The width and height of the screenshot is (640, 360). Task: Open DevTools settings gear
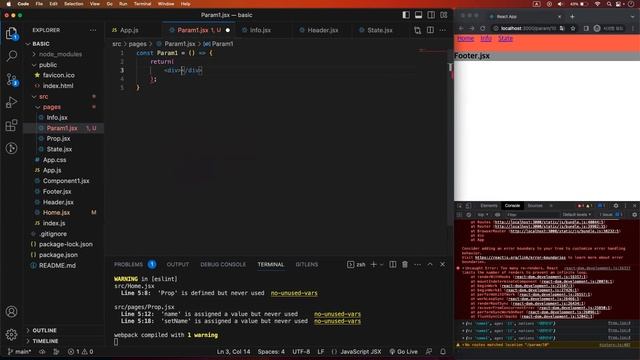(x=616, y=206)
